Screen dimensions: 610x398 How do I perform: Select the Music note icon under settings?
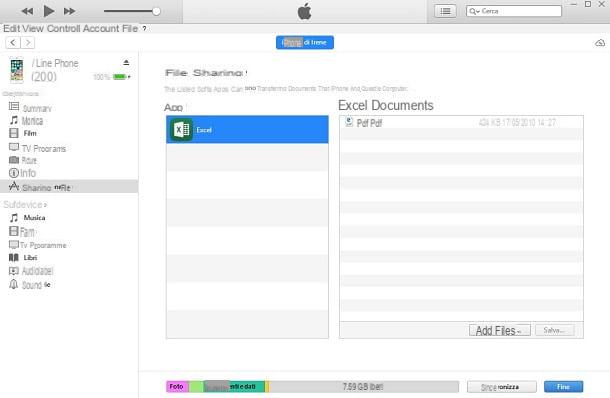point(14,120)
